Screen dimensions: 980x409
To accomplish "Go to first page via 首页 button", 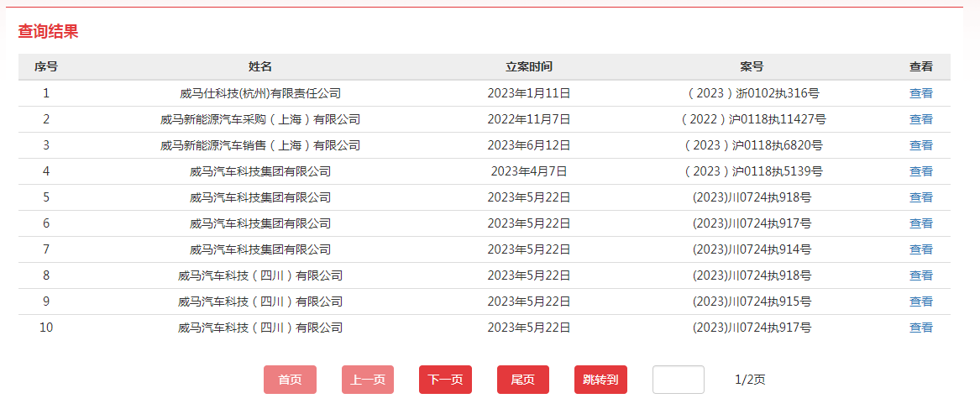I will (x=290, y=380).
